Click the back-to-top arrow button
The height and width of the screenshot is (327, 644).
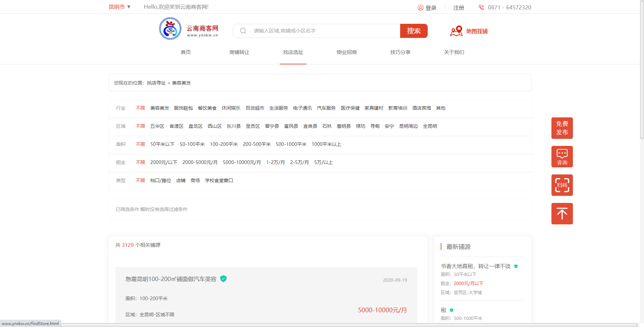pyautogui.click(x=562, y=214)
